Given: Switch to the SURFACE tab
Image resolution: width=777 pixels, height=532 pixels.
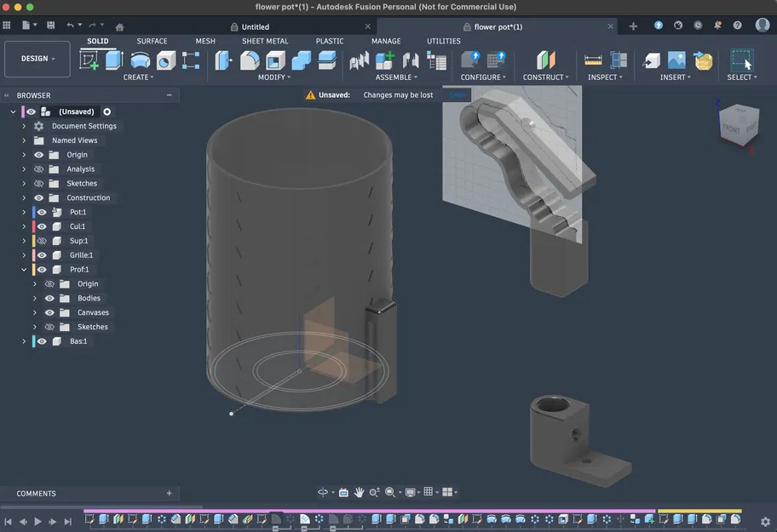Looking at the screenshot, I should pyautogui.click(x=152, y=41).
